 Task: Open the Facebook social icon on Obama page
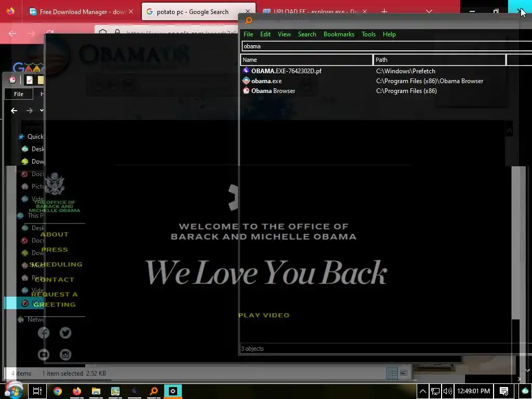pyautogui.click(x=44, y=333)
